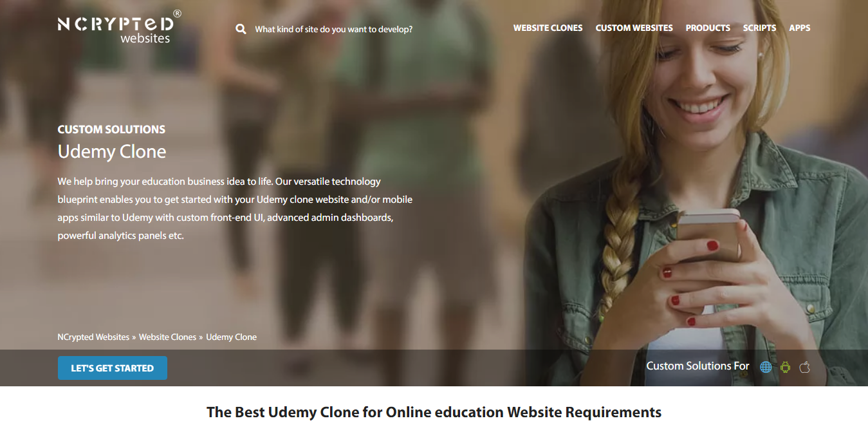This screenshot has width=868, height=423.
Task: Open the Custom Websites menu
Action: [x=634, y=28]
